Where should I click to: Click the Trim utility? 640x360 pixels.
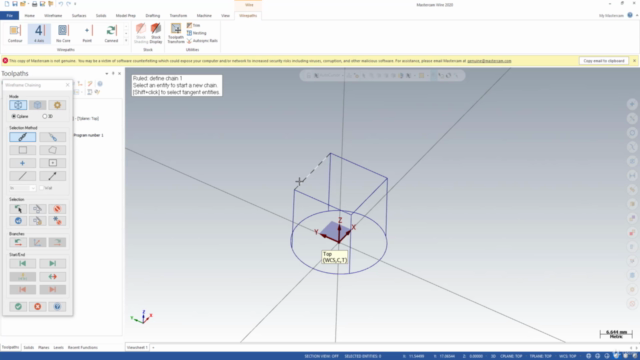click(193, 25)
